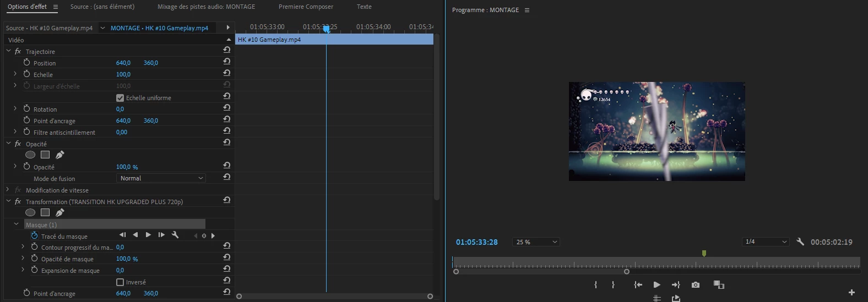Open Premiere Composer tab
This screenshot has width=868, height=302.
(x=306, y=7)
